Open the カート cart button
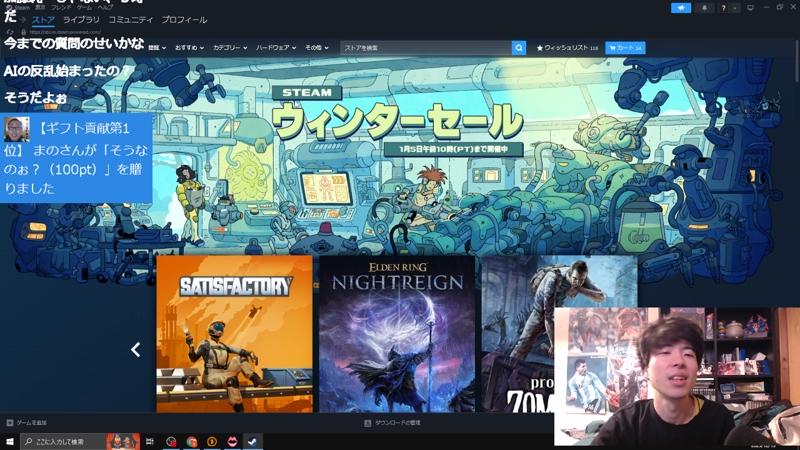 pos(625,48)
